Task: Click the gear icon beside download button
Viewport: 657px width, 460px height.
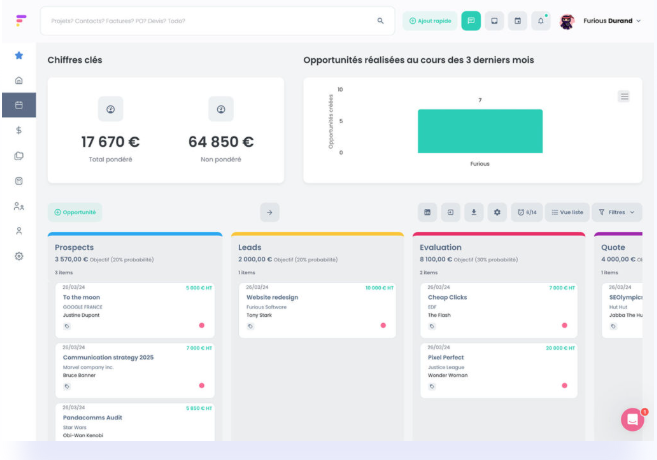Action: pyautogui.click(x=497, y=212)
